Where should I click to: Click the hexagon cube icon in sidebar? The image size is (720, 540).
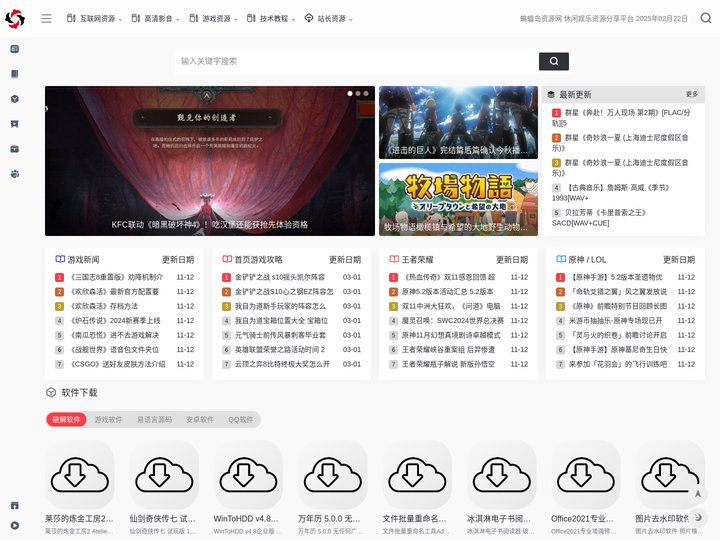[x=15, y=99]
